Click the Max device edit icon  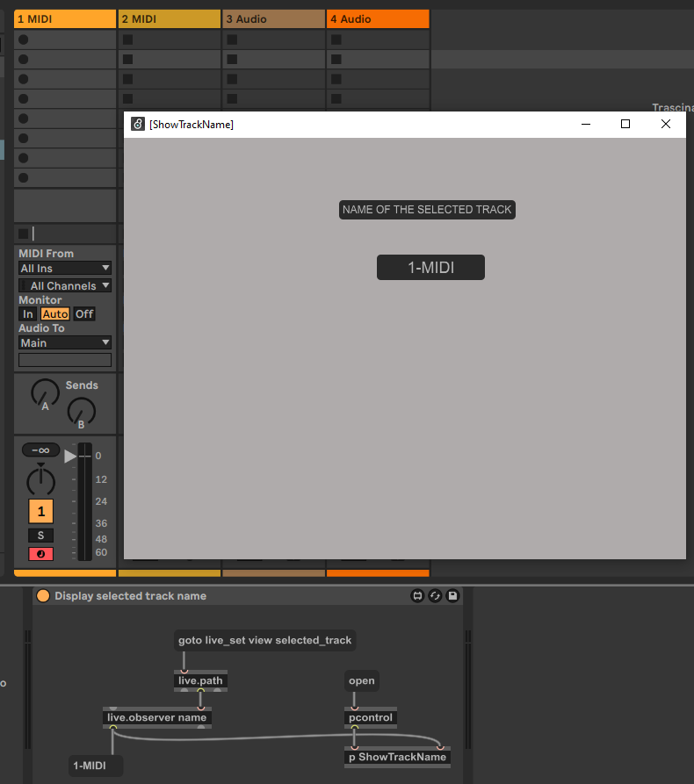click(418, 596)
